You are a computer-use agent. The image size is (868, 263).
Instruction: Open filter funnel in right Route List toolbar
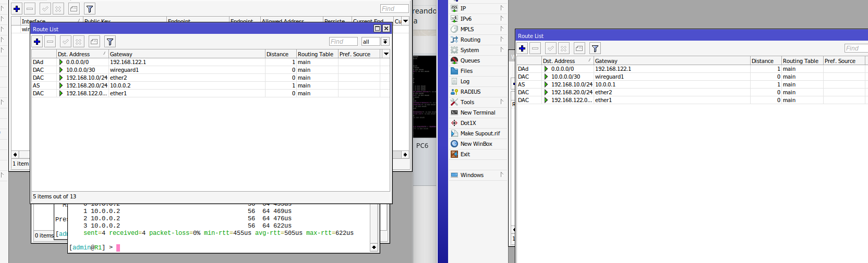595,48
